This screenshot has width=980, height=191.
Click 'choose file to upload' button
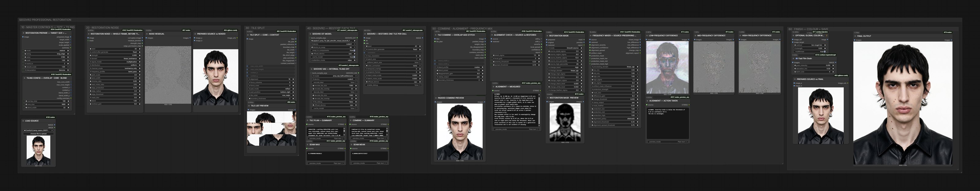(x=38, y=134)
